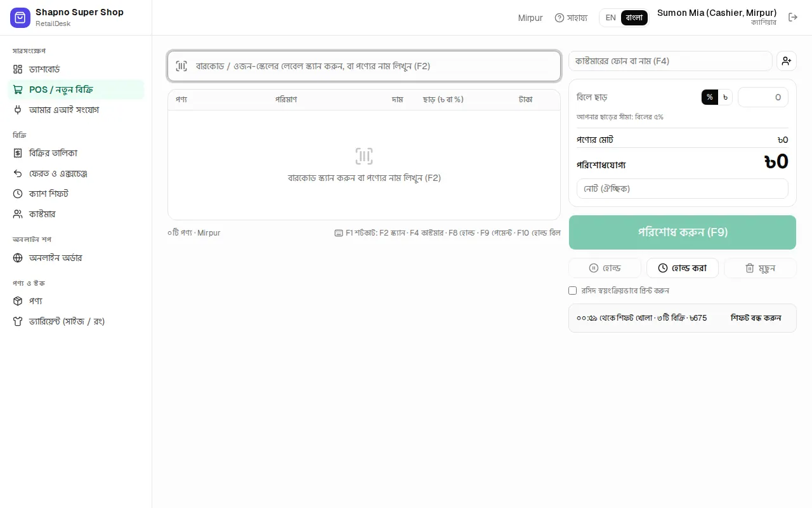Click the add new customer icon button
This screenshot has width=812, height=508.
coord(787,61)
